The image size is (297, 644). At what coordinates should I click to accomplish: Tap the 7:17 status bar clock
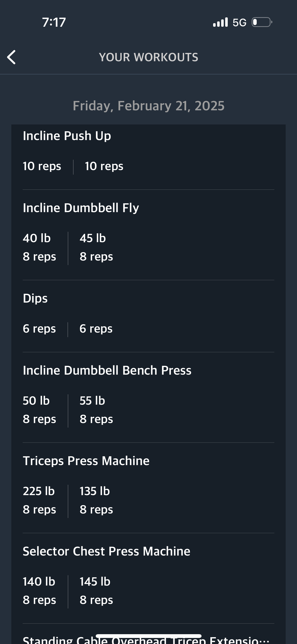[x=54, y=22]
